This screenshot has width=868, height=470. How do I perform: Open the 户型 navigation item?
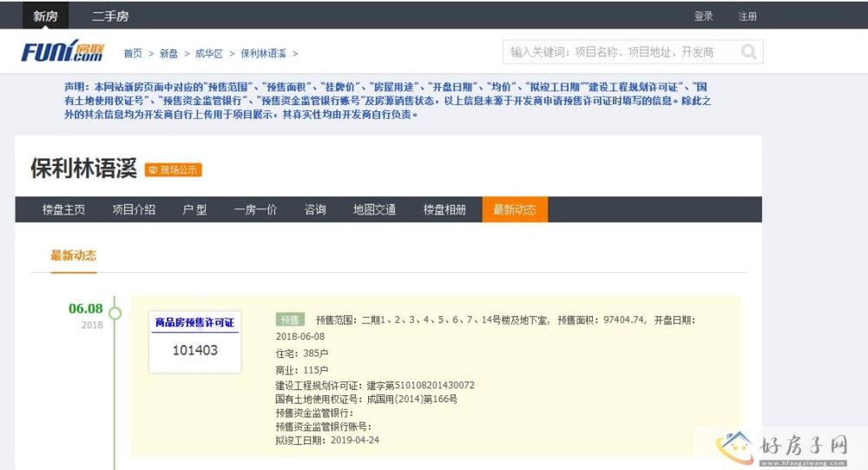[194, 209]
